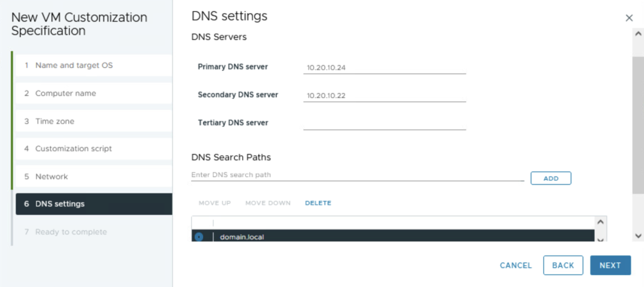The width and height of the screenshot is (644, 287).
Task: Delete the selected search path
Action: click(x=318, y=203)
